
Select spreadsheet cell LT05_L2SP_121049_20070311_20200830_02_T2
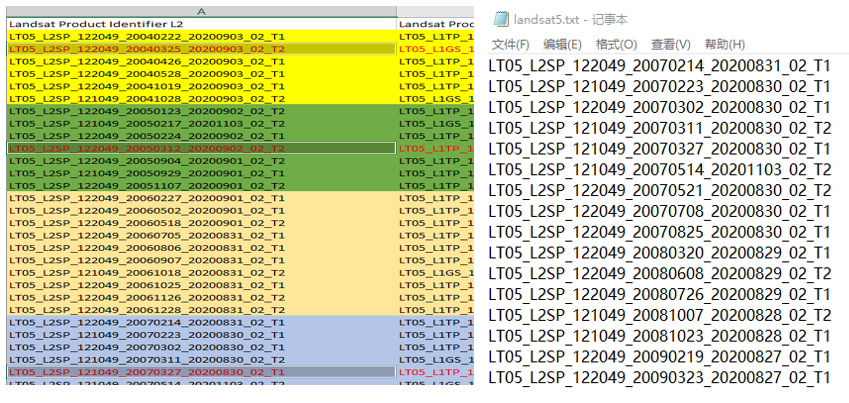click(x=201, y=360)
